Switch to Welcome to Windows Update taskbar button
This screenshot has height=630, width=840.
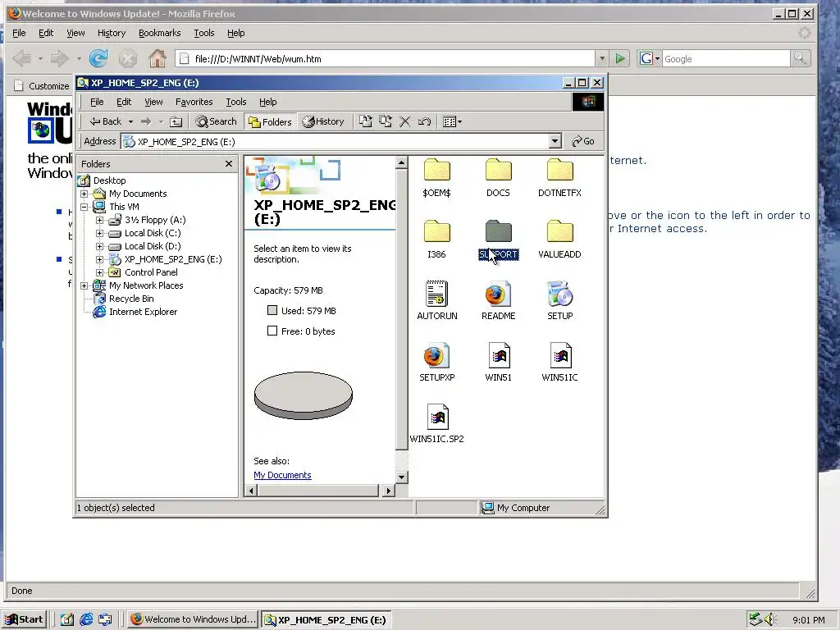click(194, 619)
